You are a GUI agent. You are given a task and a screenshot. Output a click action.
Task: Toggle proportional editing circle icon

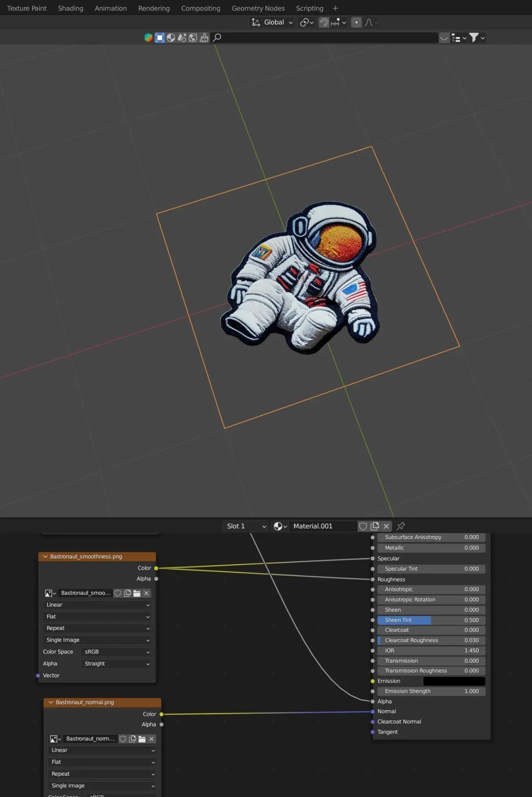(356, 22)
